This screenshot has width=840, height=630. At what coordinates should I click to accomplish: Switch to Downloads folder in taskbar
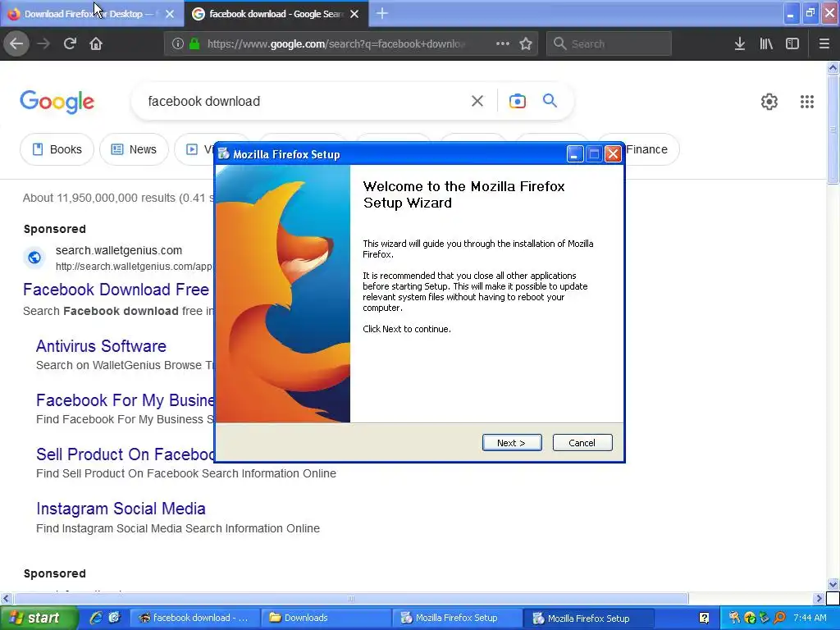[x=326, y=618]
